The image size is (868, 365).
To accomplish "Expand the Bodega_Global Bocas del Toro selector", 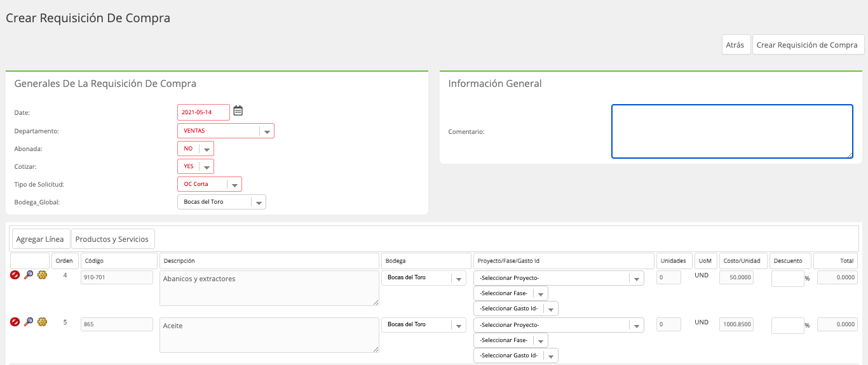I will 222,202.
